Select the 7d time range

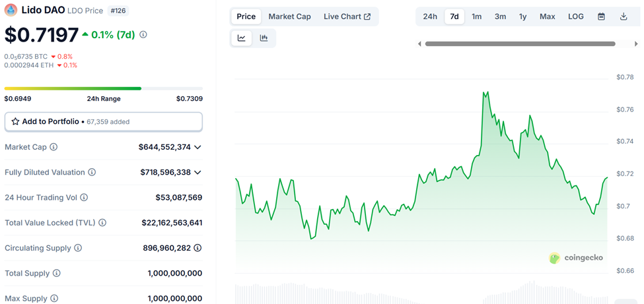coord(454,16)
